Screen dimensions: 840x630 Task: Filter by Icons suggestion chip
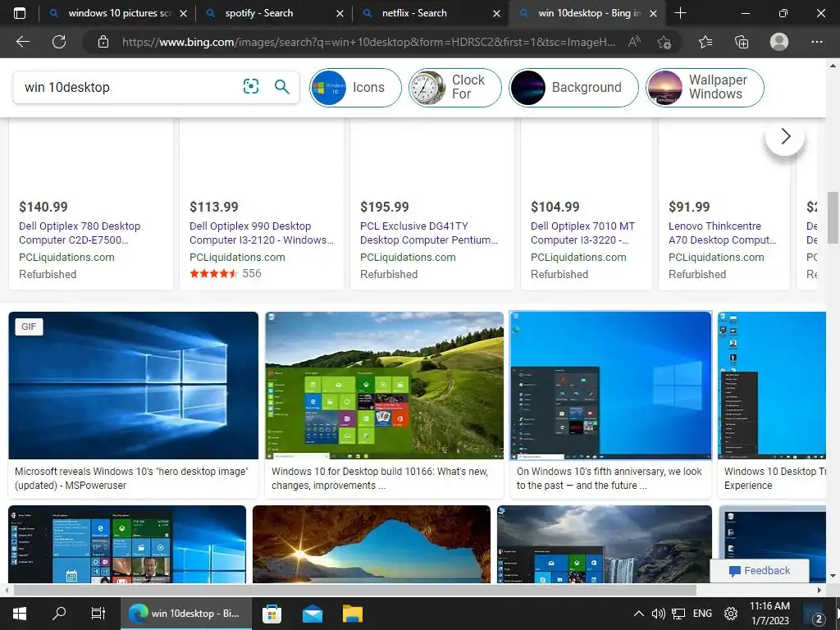click(x=355, y=87)
